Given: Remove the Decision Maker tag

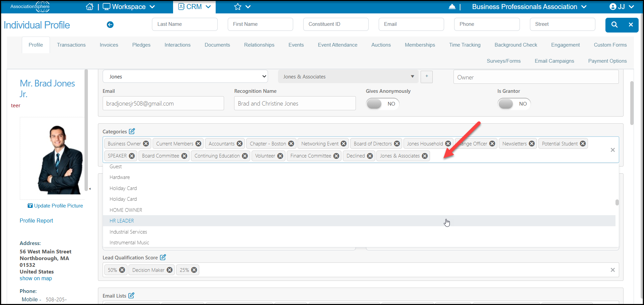Looking at the screenshot, I should coord(170,270).
